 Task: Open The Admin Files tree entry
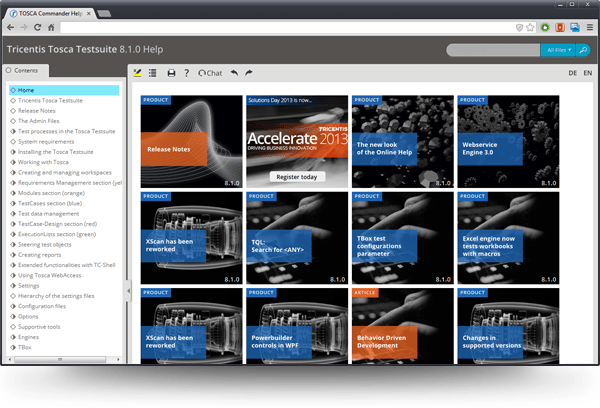click(39, 121)
